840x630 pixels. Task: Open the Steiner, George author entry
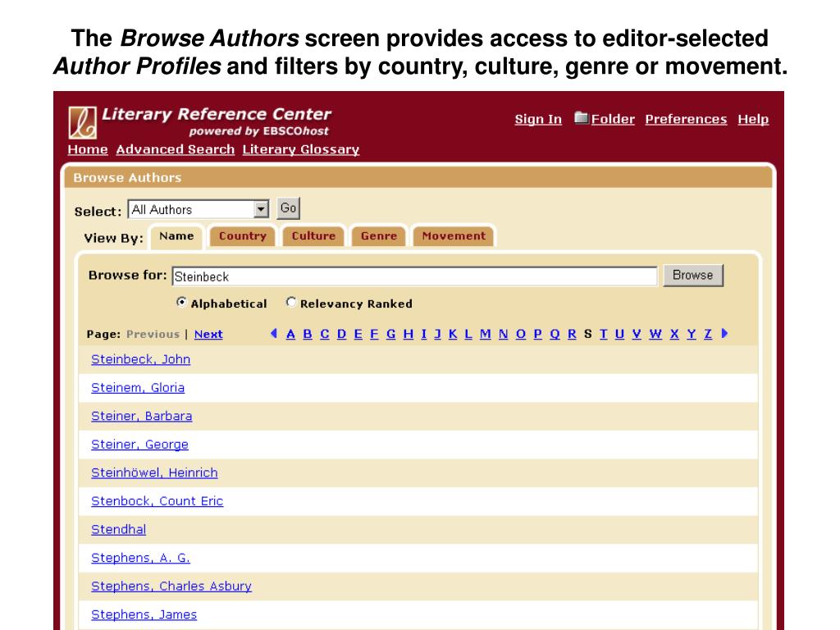[x=139, y=445]
